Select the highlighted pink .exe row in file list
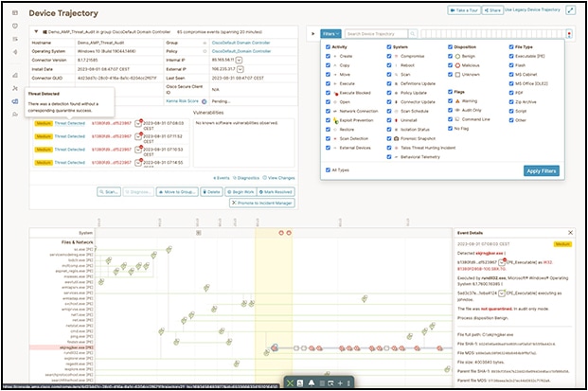This screenshot has height=391, width=588. coord(62,347)
